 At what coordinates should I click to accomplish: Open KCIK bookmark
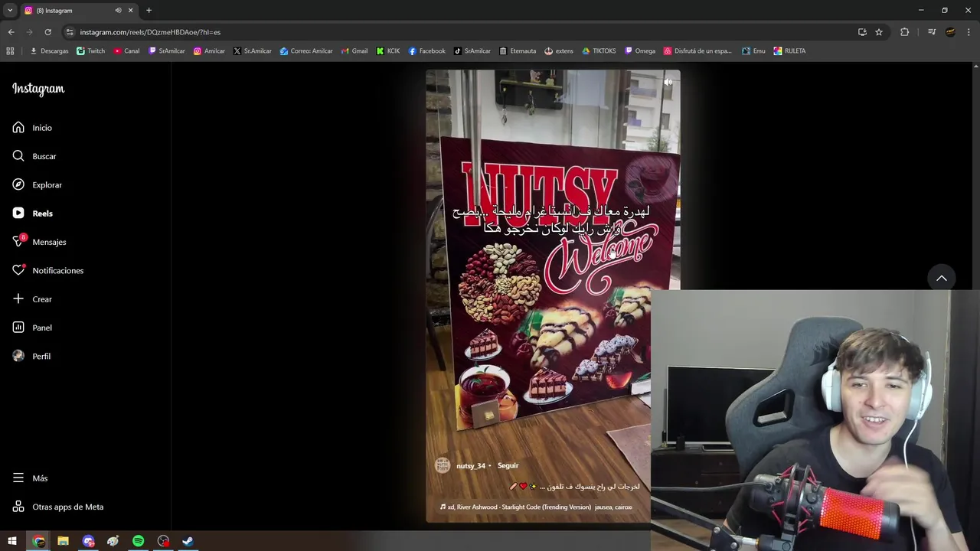(388, 51)
